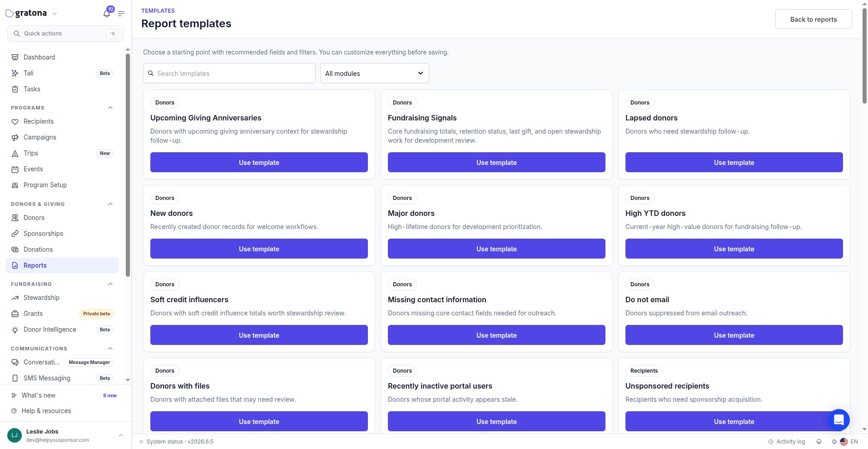This screenshot has width=868, height=449.
Task: Use the Major donors template
Action: [x=496, y=249]
